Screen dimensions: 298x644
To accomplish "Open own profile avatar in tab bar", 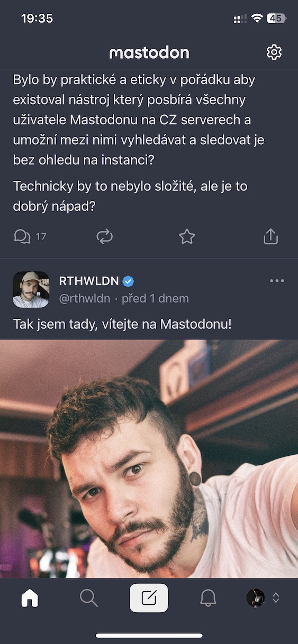I will tap(256, 598).
